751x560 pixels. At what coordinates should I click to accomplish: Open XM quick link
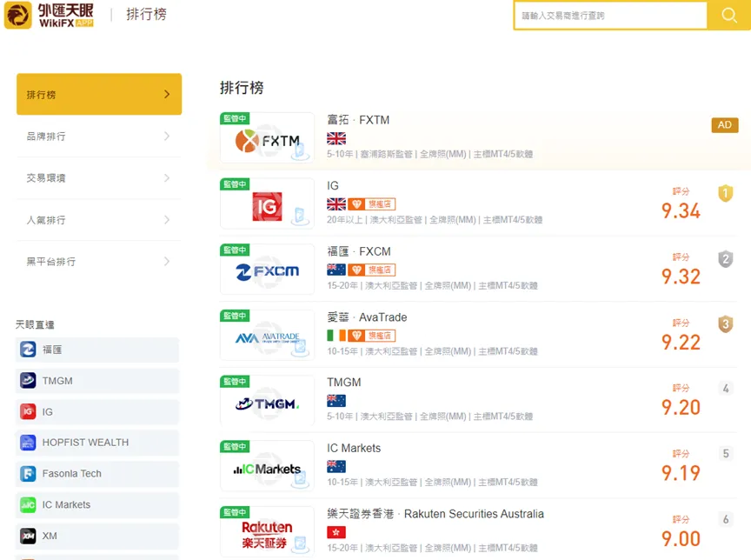97,536
